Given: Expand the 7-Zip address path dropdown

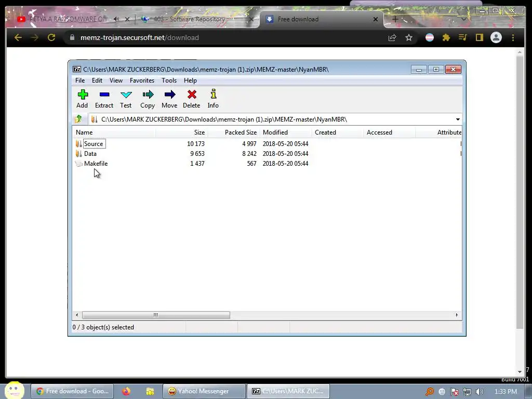Looking at the screenshot, I should click(458, 119).
